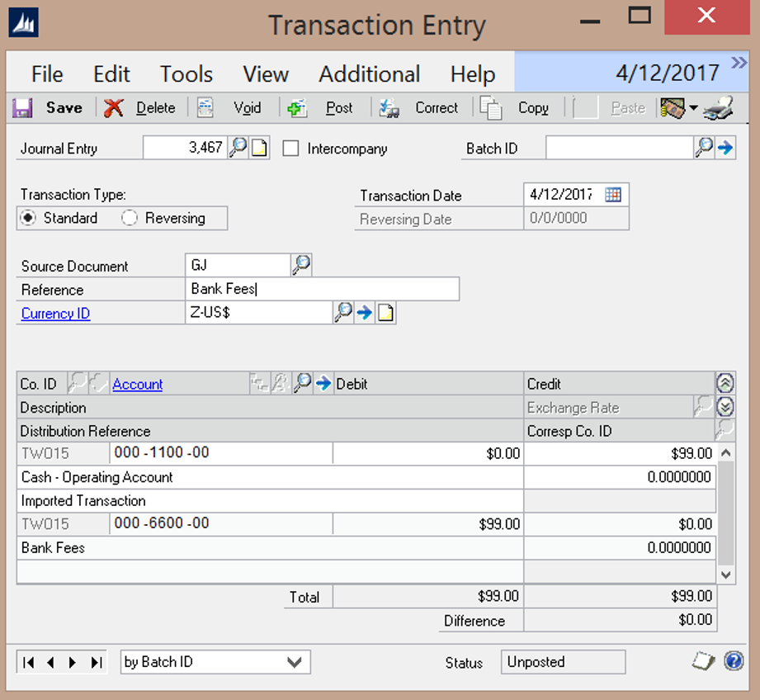Viewport: 760px width, 700px height.
Task: Open the Tools menu
Action: point(186,73)
